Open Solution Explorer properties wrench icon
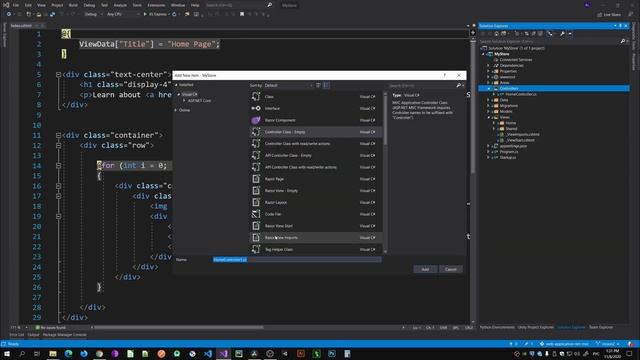 click(562, 34)
